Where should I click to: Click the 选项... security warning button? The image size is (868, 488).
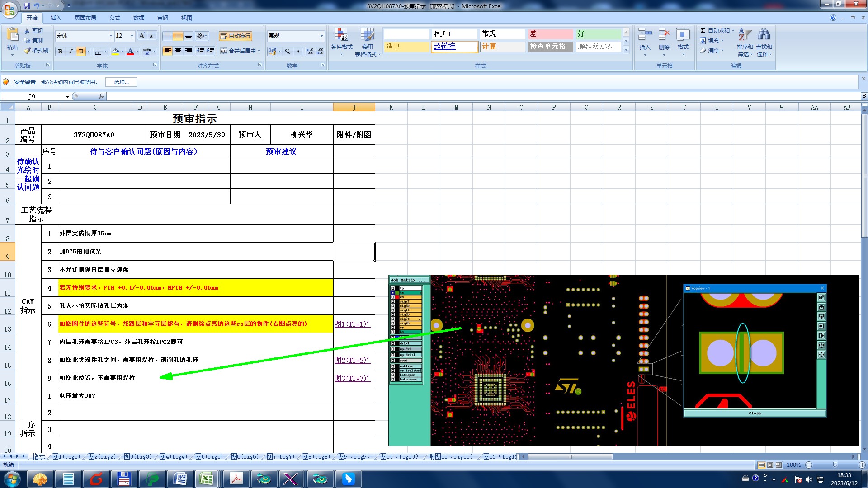click(x=121, y=82)
